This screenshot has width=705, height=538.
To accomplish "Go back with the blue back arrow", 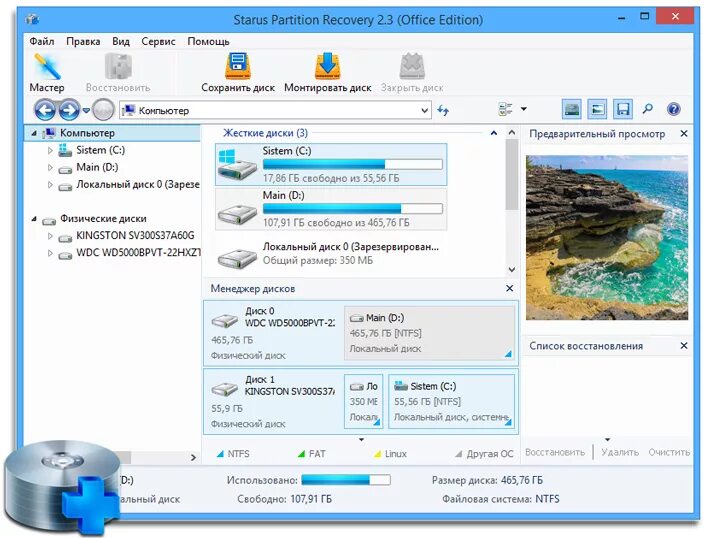I will pos(45,110).
